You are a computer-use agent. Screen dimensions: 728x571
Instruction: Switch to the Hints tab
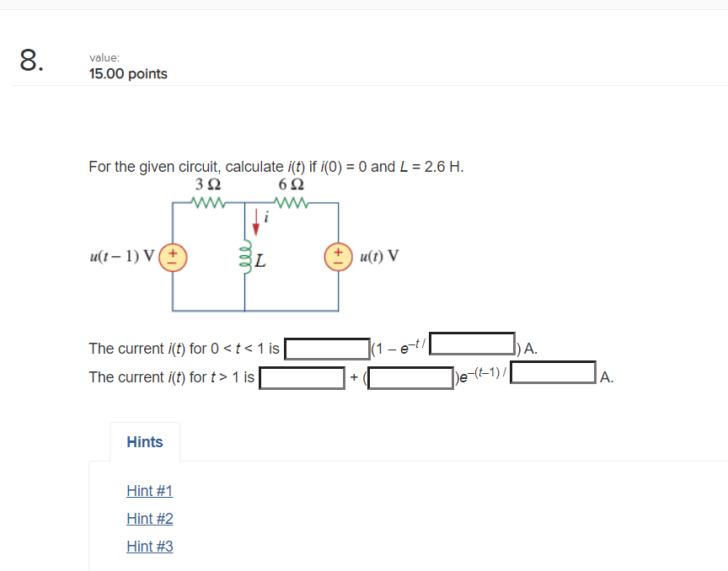144,441
